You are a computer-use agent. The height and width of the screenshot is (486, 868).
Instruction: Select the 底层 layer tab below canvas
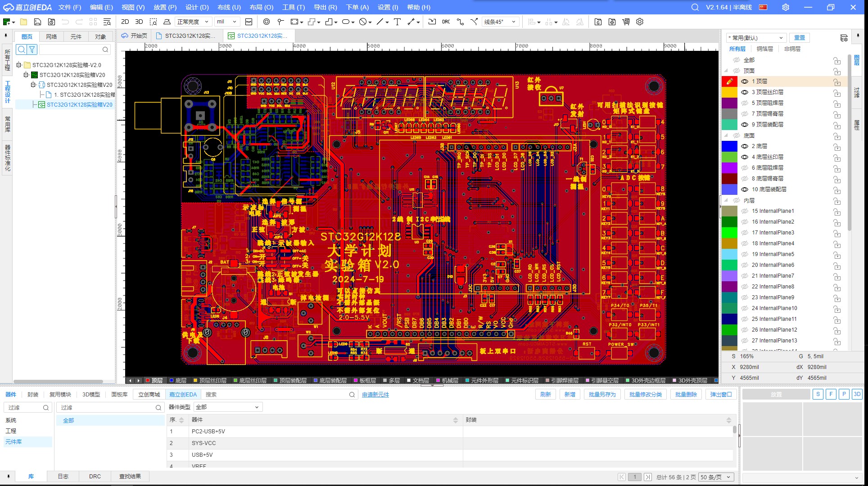[x=177, y=380]
